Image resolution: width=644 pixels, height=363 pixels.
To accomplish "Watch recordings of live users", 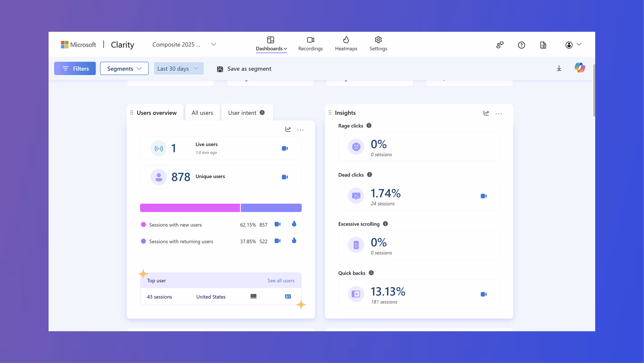I will pyautogui.click(x=285, y=148).
